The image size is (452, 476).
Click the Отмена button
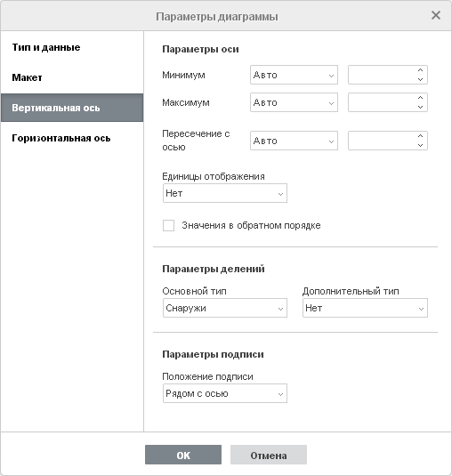269,455
